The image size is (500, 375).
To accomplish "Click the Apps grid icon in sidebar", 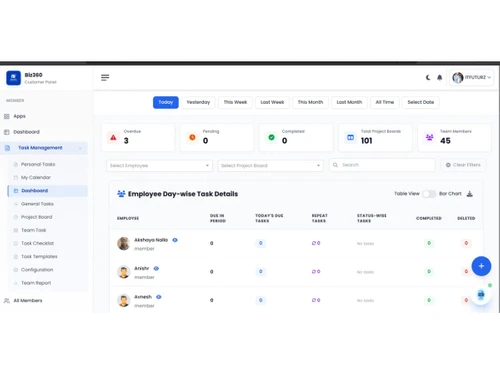I will tap(7, 116).
